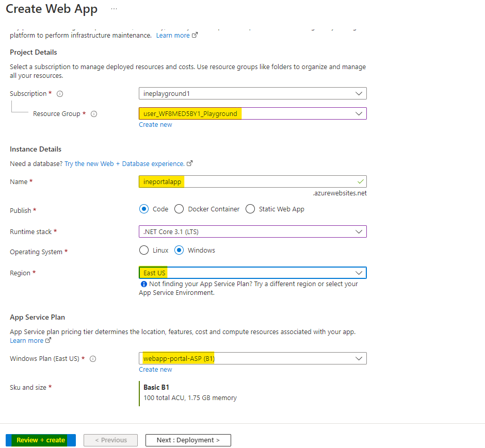
Task: Click the Review + create button
Action: click(41, 440)
